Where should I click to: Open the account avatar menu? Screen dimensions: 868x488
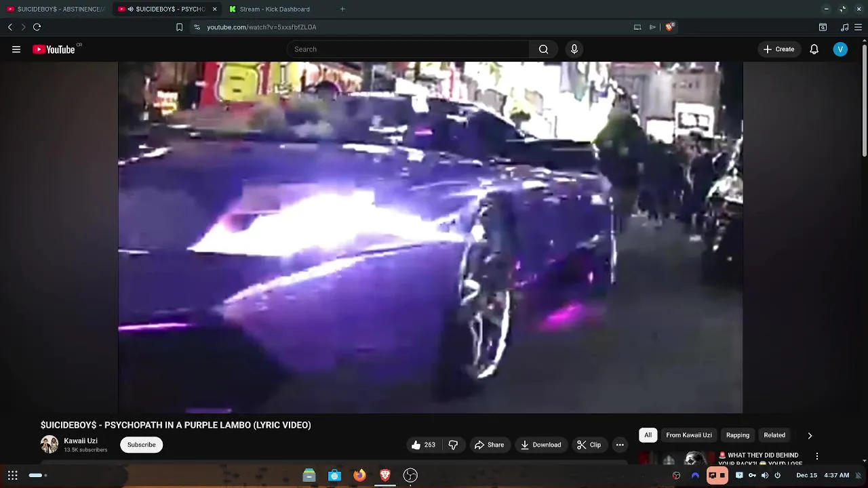coord(840,49)
